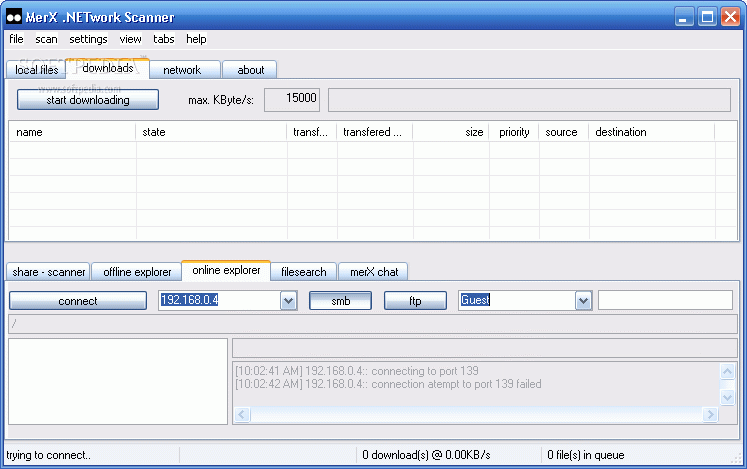The image size is (747, 469).
Task: Open the view menu
Action: (x=130, y=39)
